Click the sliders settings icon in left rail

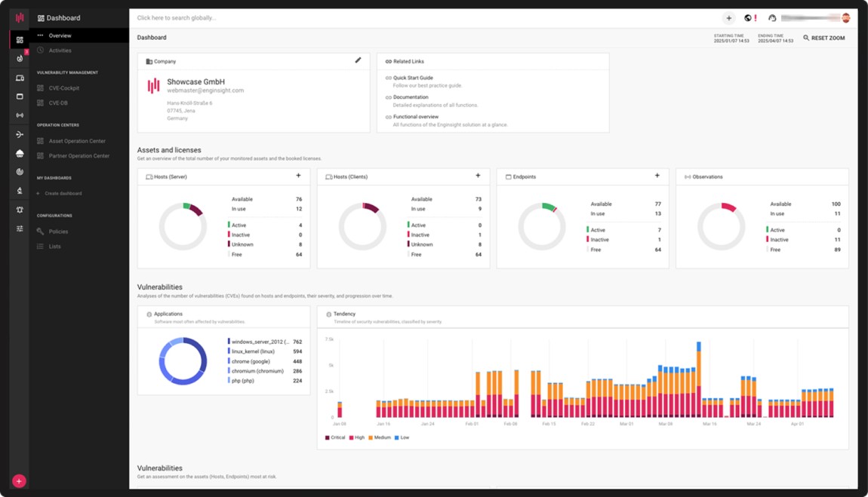tap(20, 229)
